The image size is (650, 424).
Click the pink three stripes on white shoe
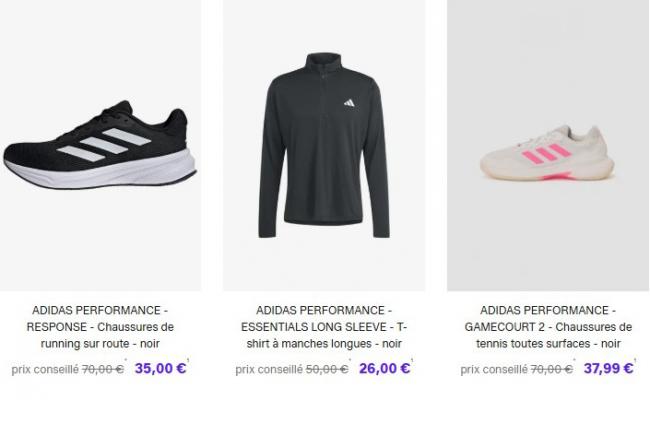point(547,153)
